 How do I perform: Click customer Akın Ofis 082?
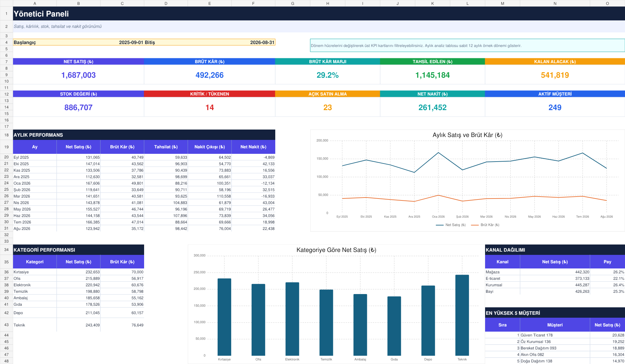point(555,355)
